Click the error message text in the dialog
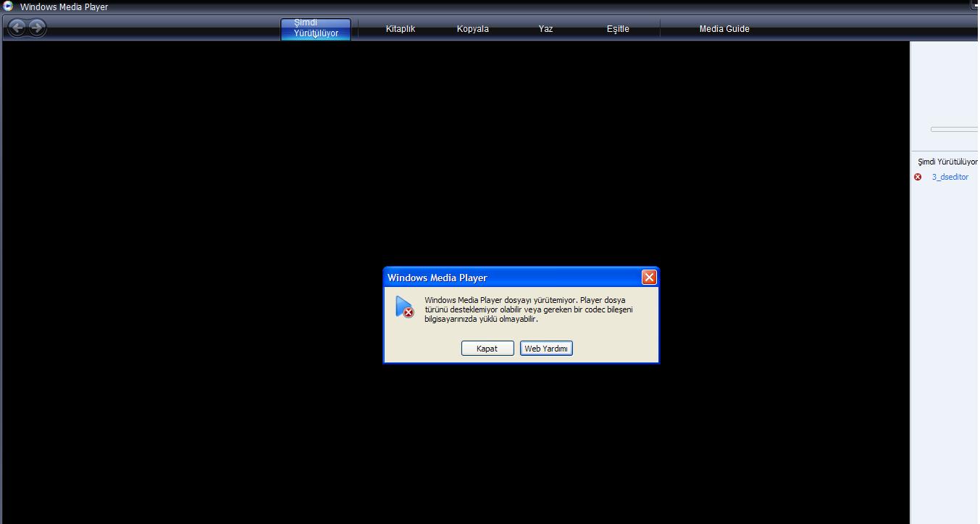Viewport: 980px width, 524px height. pos(529,309)
